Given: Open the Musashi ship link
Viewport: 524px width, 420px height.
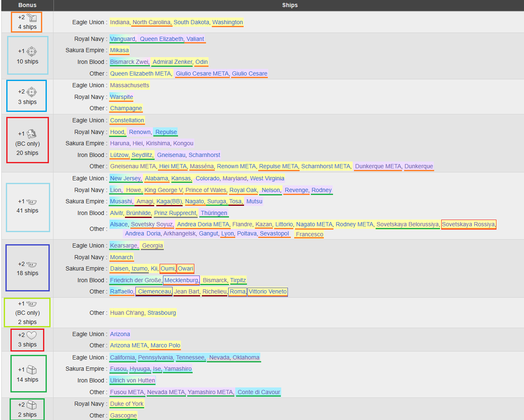Looking at the screenshot, I should pos(121,201).
